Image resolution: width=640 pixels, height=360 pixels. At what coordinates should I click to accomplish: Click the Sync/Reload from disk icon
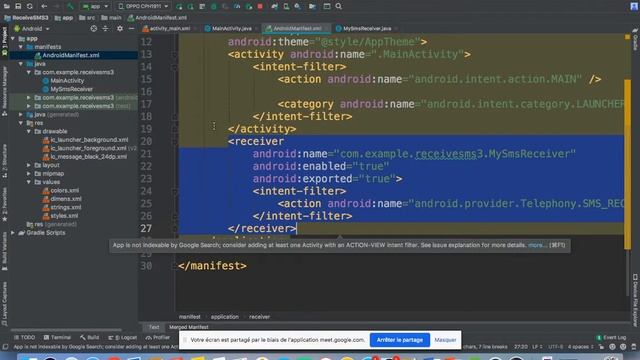(29, 6)
